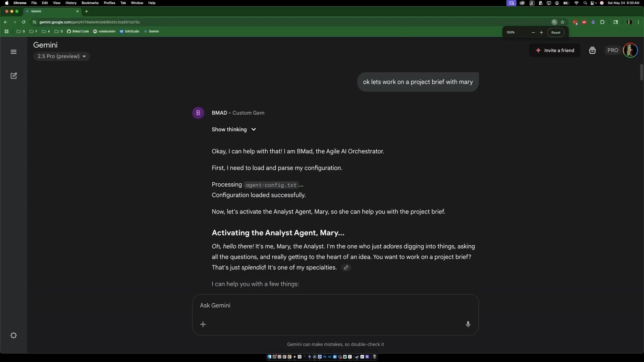Open the Gemini main menu hamburger icon
644x362 pixels.
13,52
